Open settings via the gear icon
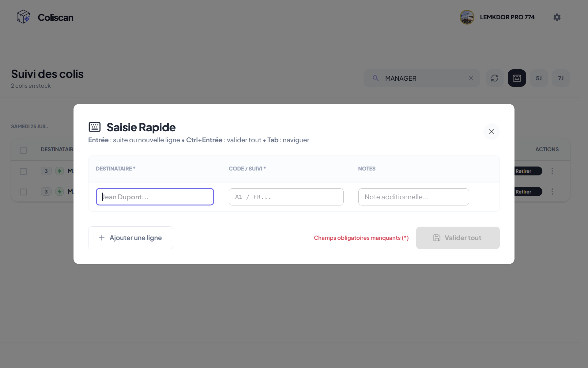Viewport: 588px width, 368px height. pos(557,17)
